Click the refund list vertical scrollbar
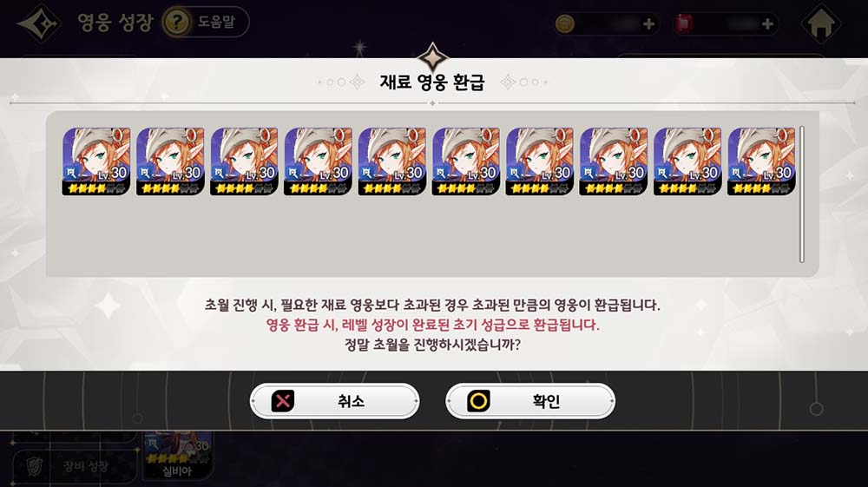This screenshot has height=487, width=868. pos(801,194)
